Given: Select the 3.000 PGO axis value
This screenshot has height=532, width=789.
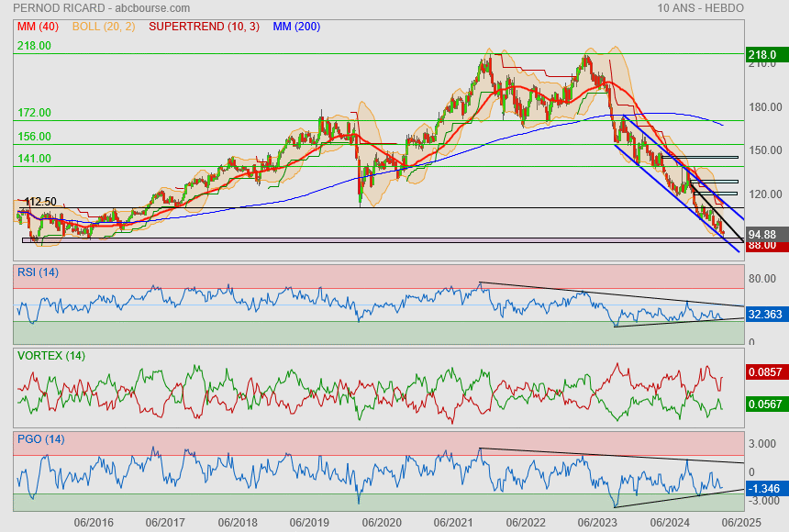Looking at the screenshot, I should (761, 444).
